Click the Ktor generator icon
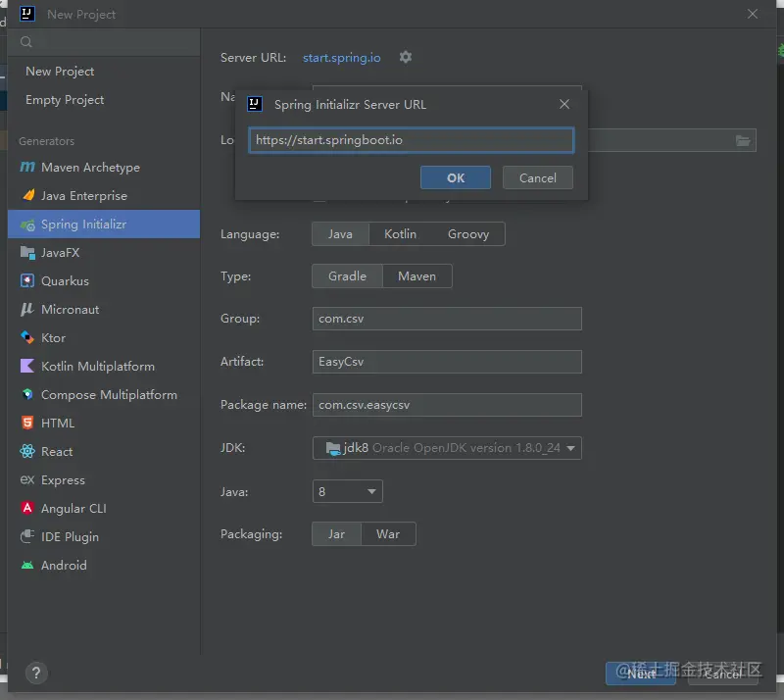 coord(27,337)
